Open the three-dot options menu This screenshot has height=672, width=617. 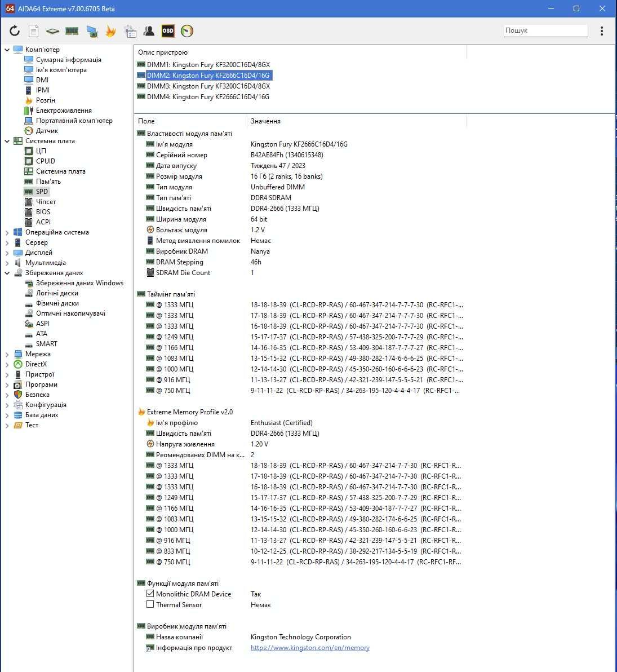pos(602,31)
